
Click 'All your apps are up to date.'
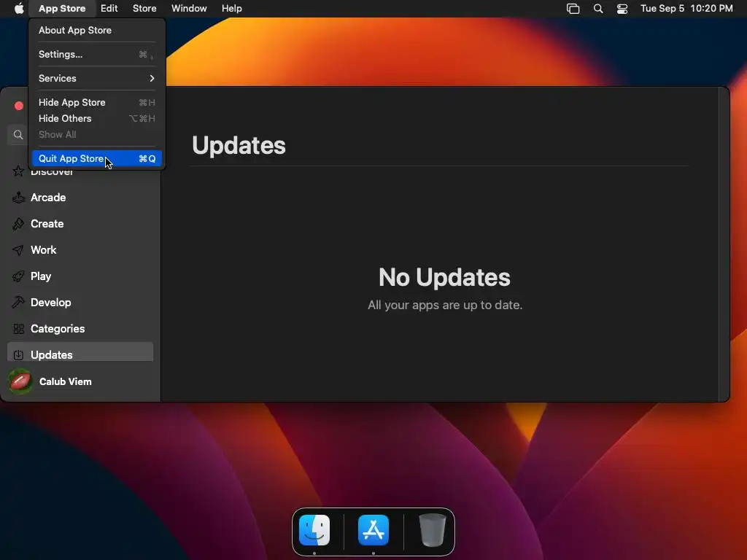(x=445, y=306)
